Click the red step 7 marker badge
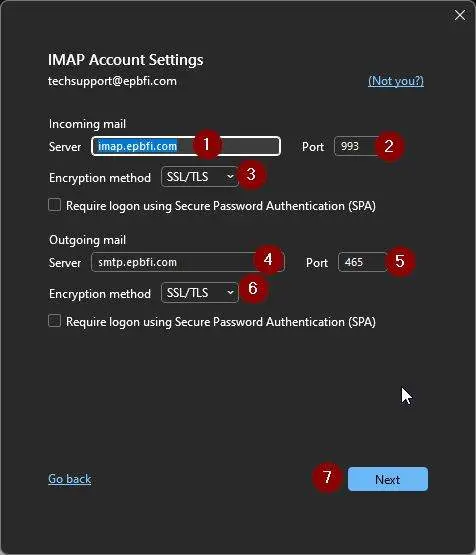Viewport: 476px width, 555px height. coord(327,477)
